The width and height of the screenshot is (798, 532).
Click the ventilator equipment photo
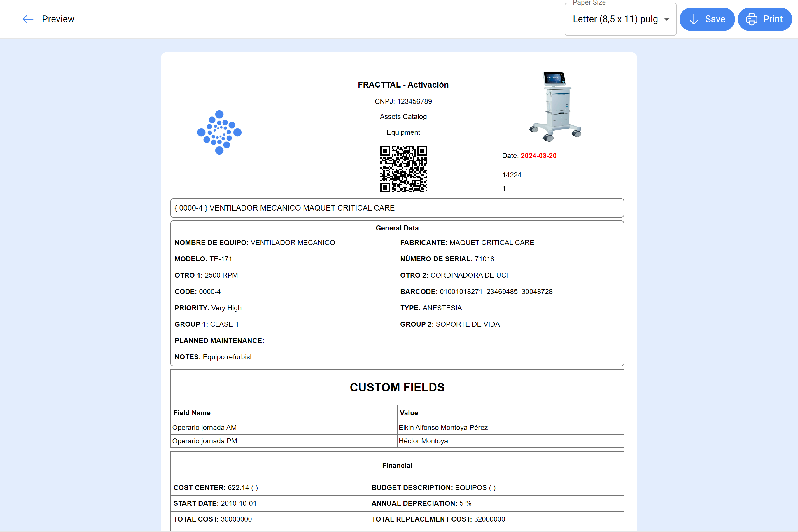555,106
